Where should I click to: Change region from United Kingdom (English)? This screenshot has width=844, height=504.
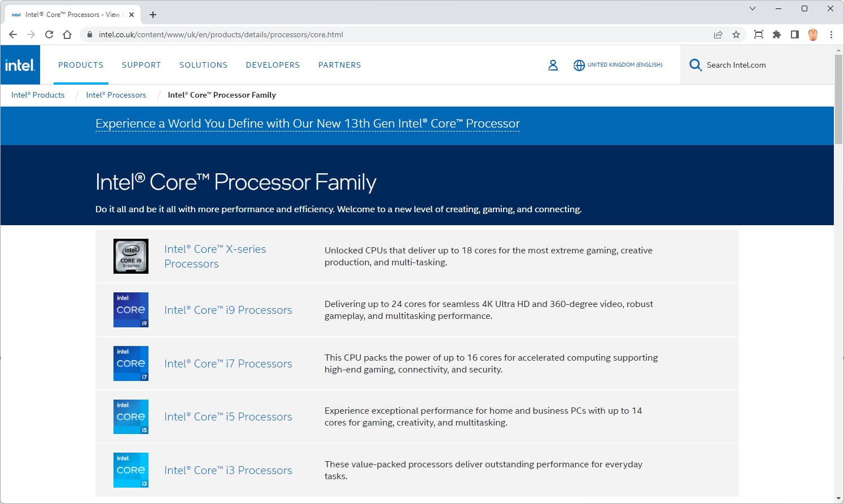coord(624,65)
